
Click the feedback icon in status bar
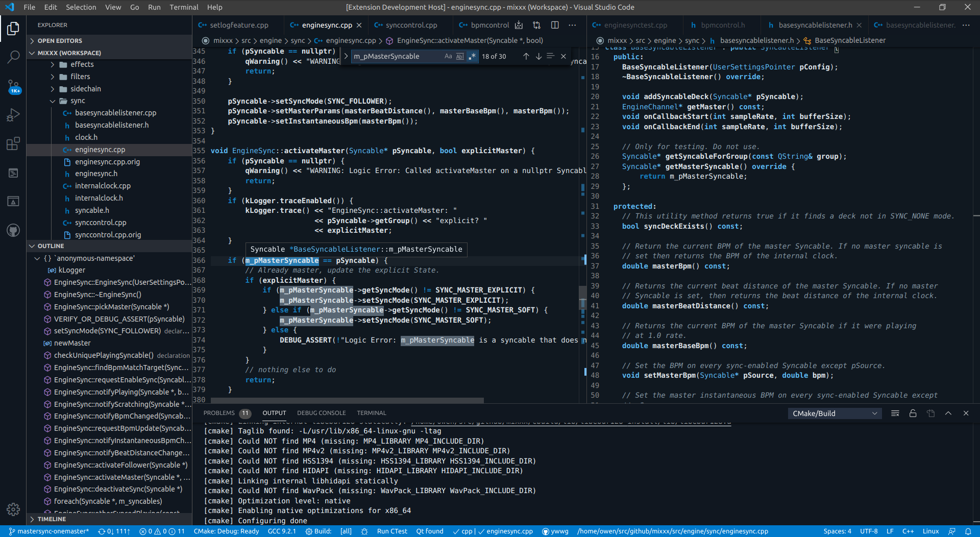tap(952, 531)
